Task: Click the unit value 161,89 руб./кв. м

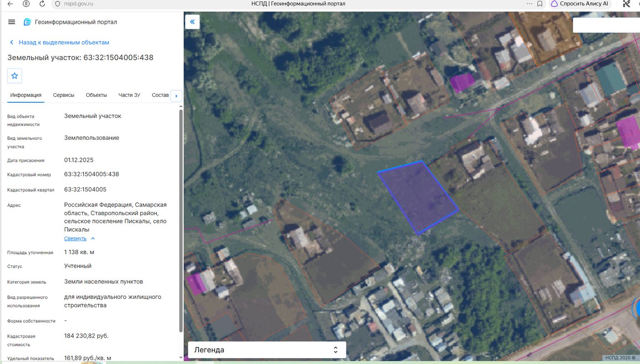Action: (x=88, y=358)
